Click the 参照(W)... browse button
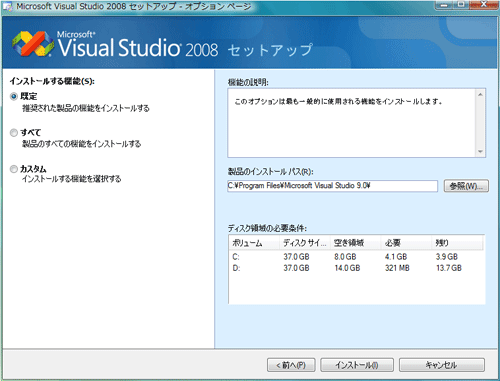Screen dimensions: 500x381 466,186
